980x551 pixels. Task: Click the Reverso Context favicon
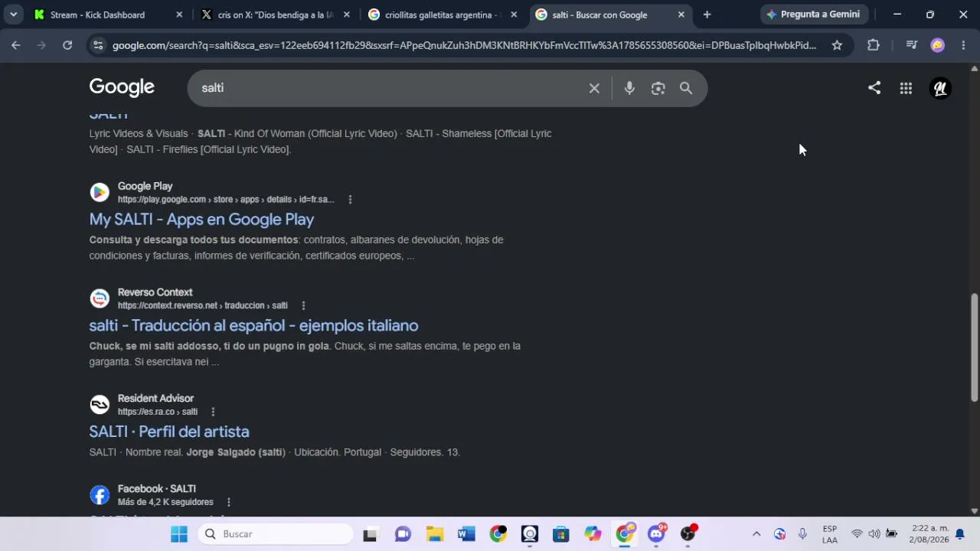100,298
